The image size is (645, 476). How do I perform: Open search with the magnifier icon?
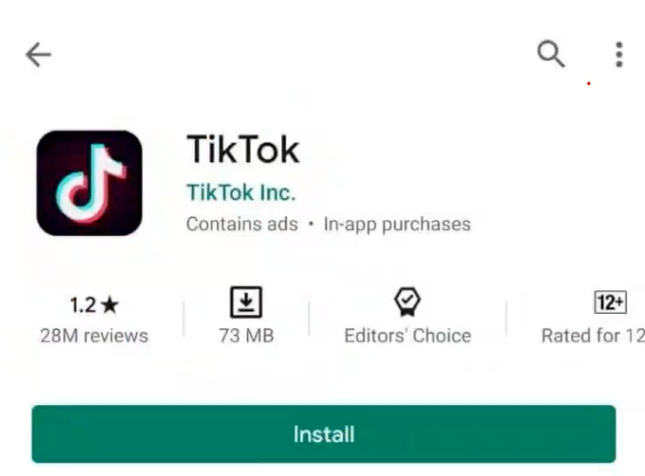point(551,54)
